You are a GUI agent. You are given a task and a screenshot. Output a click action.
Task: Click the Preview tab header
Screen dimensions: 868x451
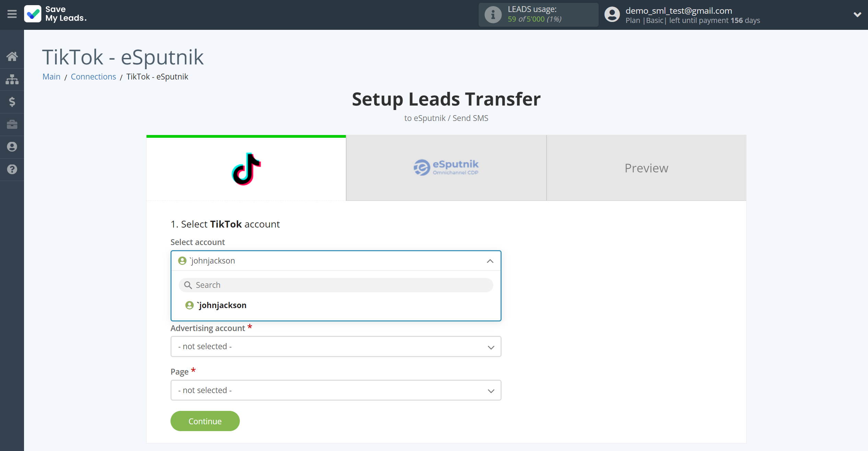[x=646, y=168]
